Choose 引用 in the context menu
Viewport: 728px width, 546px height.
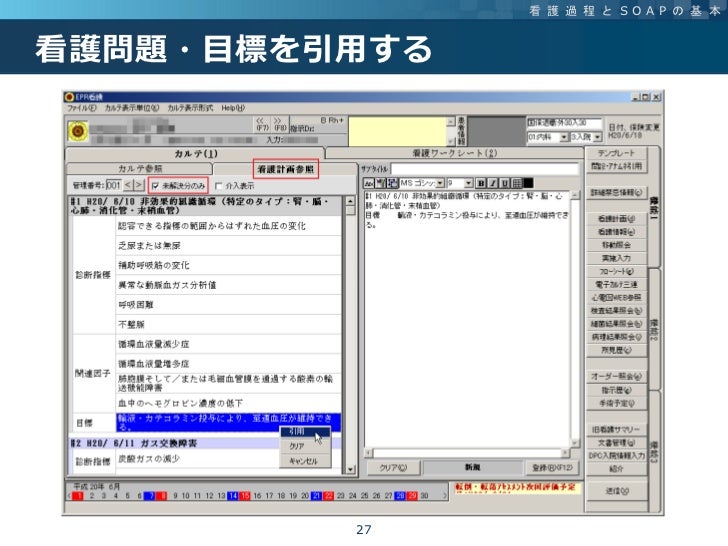click(x=305, y=432)
